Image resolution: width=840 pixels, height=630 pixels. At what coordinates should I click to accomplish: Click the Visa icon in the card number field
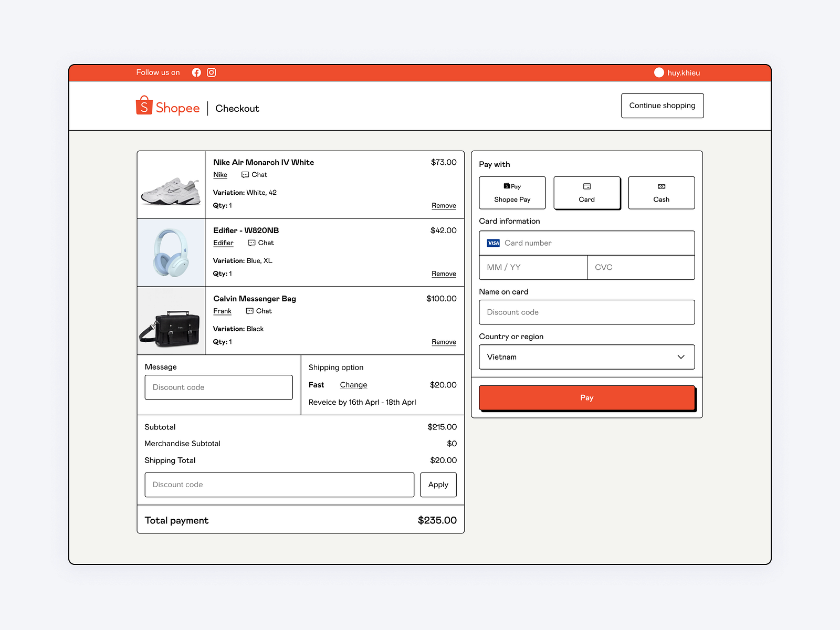tap(493, 243)
